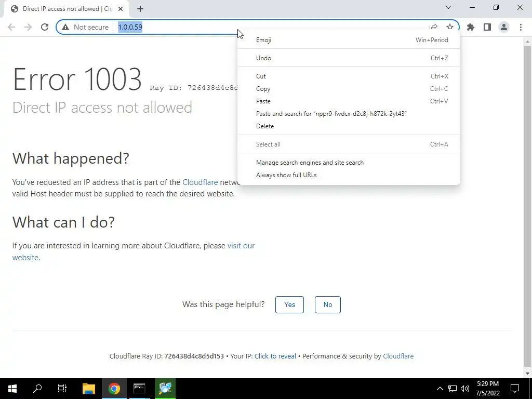This screenshot has width=532, height=399.
Task: Toggle the browser side panel icon
Action: (487, 27)
